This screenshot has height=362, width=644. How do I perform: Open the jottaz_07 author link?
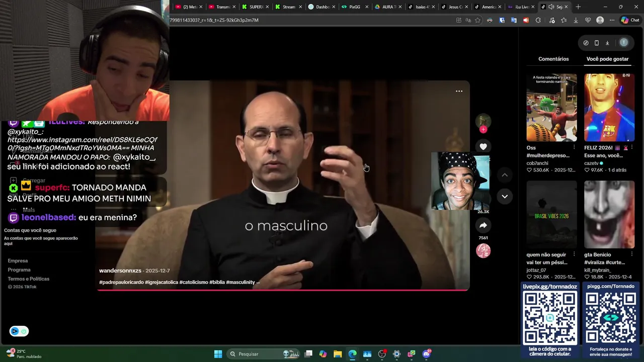(537, 270)
